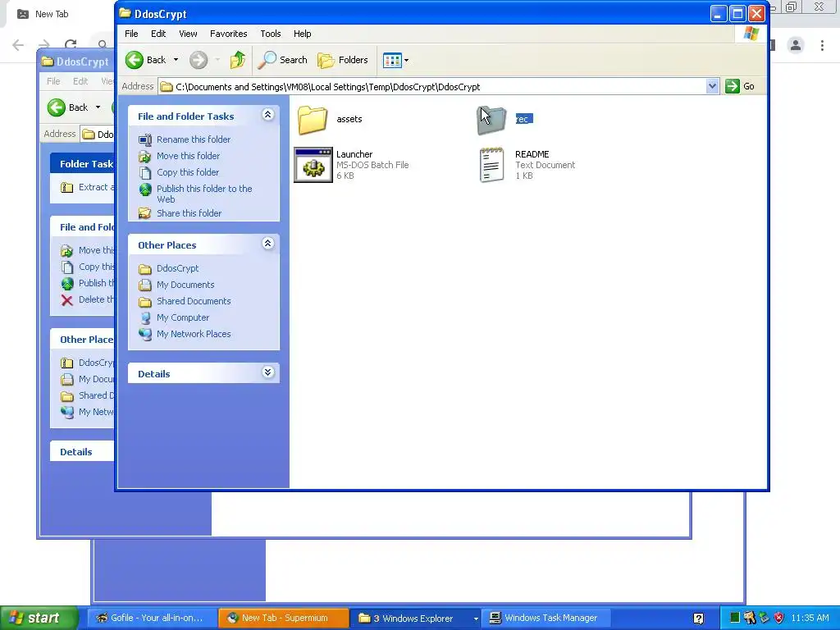This screenshot has height=630, width=840.
Task: Click Share this folder
Action: 189,213
